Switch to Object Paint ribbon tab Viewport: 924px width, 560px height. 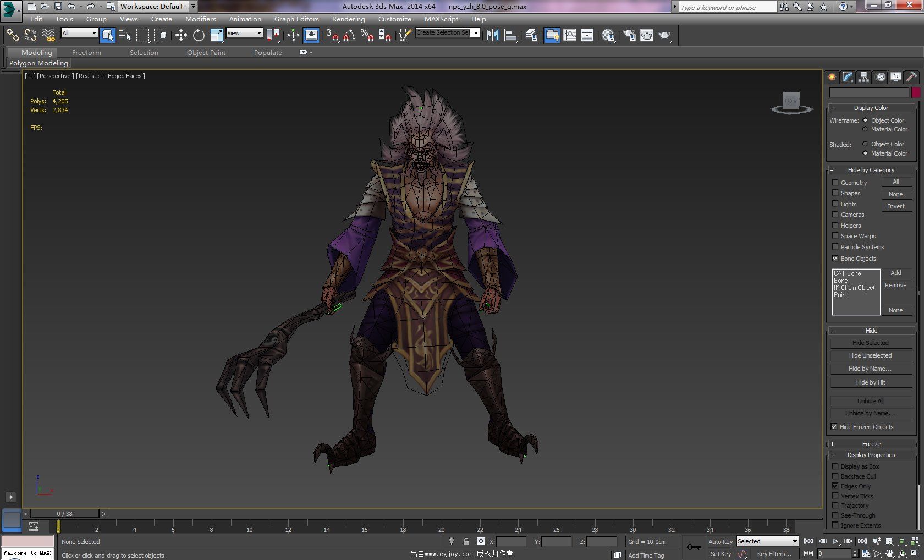[x=206, y=52]
